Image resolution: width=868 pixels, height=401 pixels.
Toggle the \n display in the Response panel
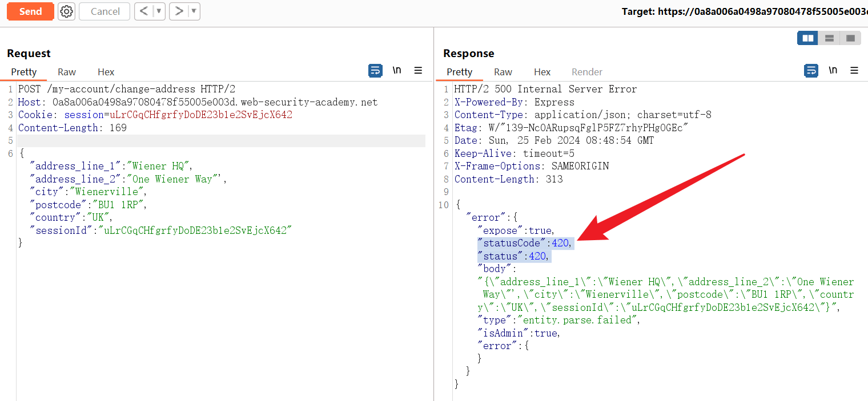[833, 71]
